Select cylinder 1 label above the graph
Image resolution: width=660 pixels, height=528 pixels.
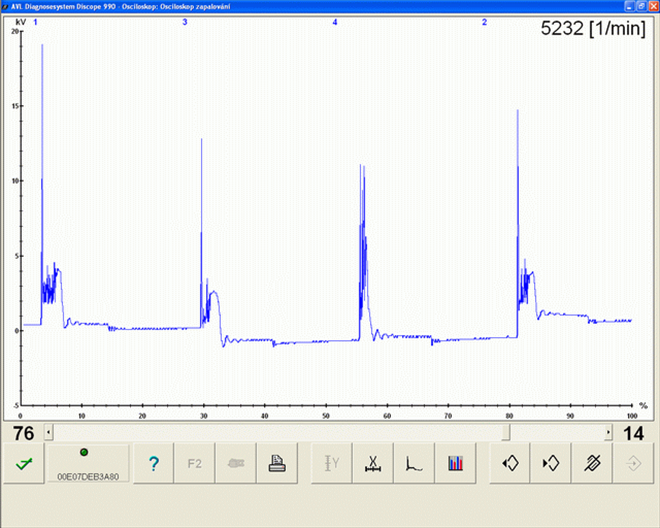click(36, 21)
